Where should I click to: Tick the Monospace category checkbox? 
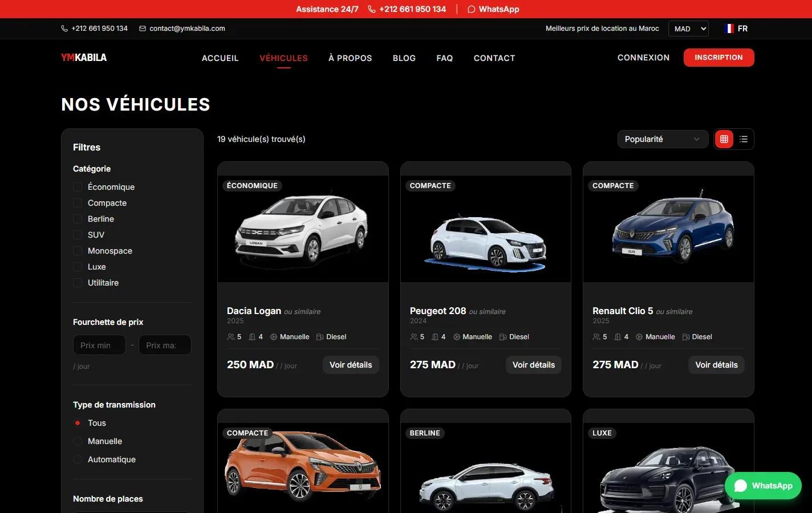(x=78, y=251)
